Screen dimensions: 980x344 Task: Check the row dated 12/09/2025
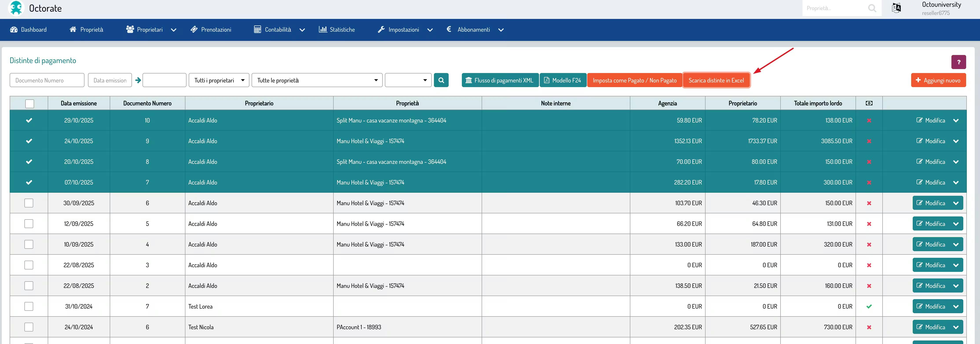pos(29,224)
